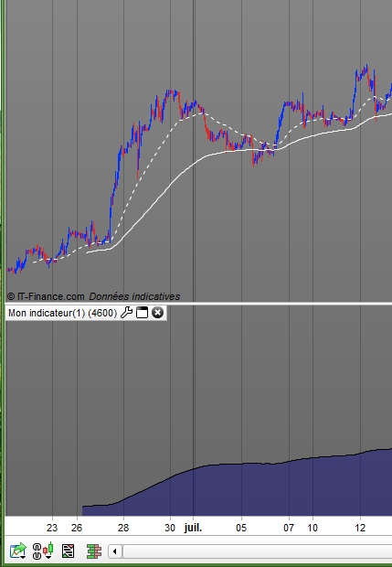Image resolution: width=392 pixels, height=567 pixels.
Task: Click the green-red horizontal bars icon
Action: (x=94, y=551)
